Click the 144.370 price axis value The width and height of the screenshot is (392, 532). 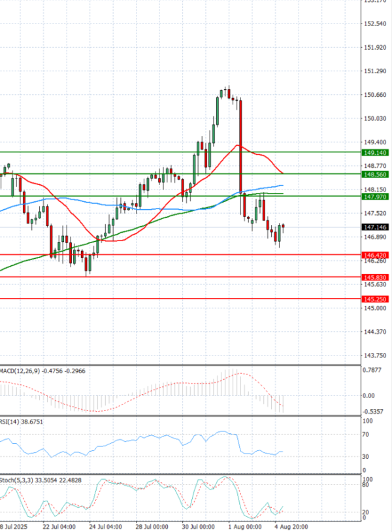click(x=375, y=332)
